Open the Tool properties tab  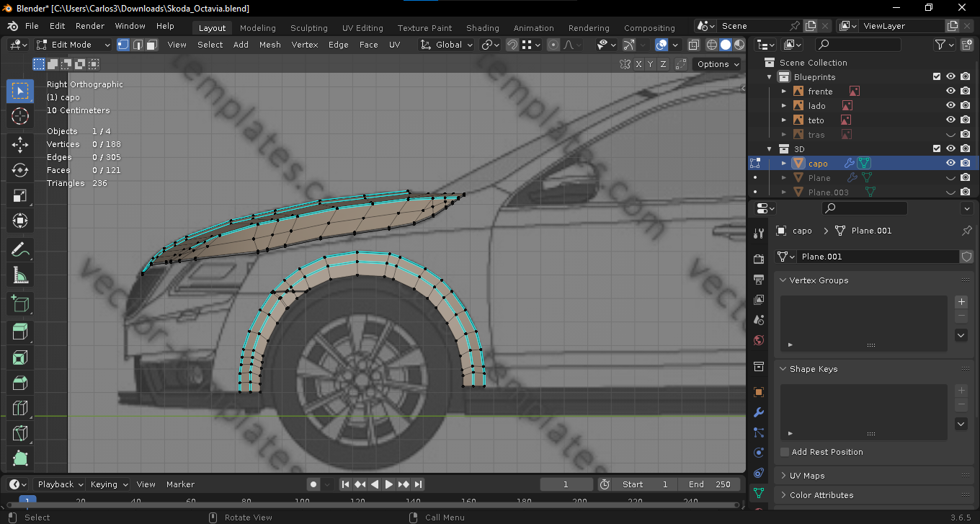click(758, 233)
